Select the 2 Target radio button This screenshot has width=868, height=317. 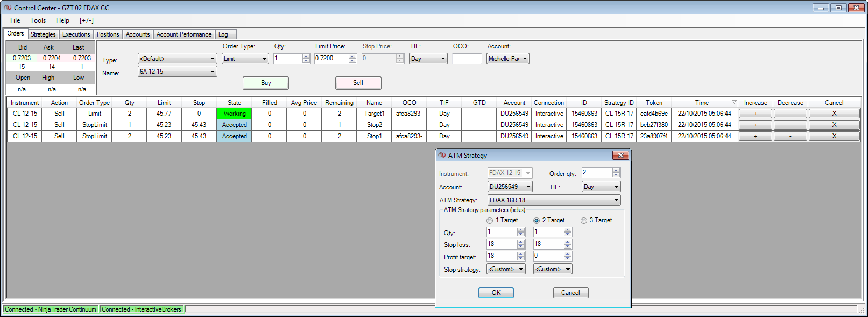click(537, 221)
